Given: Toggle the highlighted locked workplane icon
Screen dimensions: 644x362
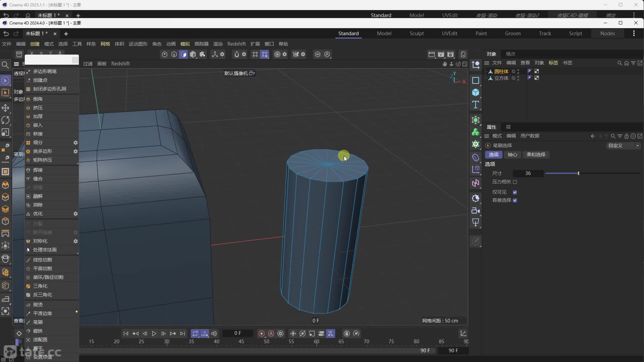Looking at the screenshot, I should pos(265,54).
